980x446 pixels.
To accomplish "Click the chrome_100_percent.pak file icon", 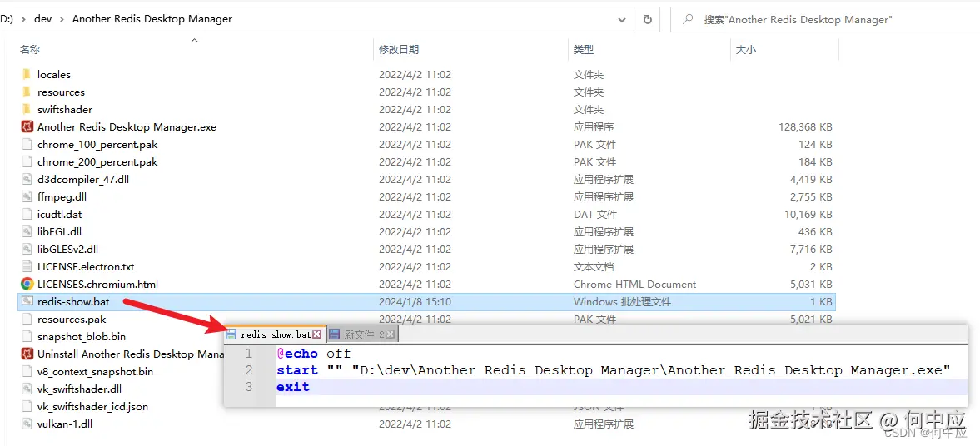I will [27, 144].
